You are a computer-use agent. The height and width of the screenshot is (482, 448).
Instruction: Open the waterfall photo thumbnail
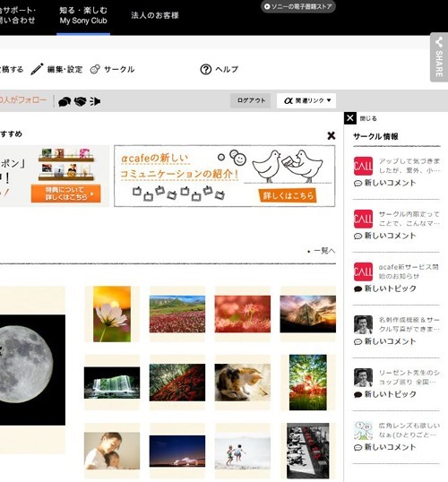tap(112, 383)
